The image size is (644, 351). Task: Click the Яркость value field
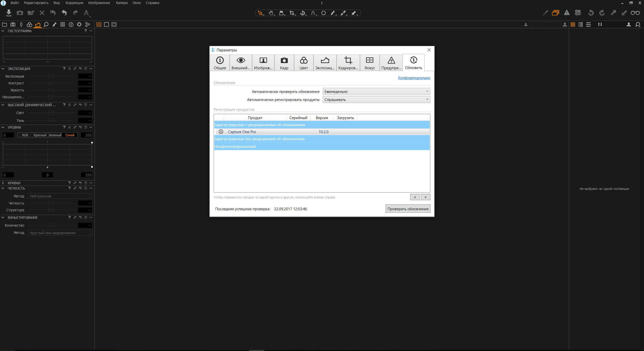coord(85,90)
